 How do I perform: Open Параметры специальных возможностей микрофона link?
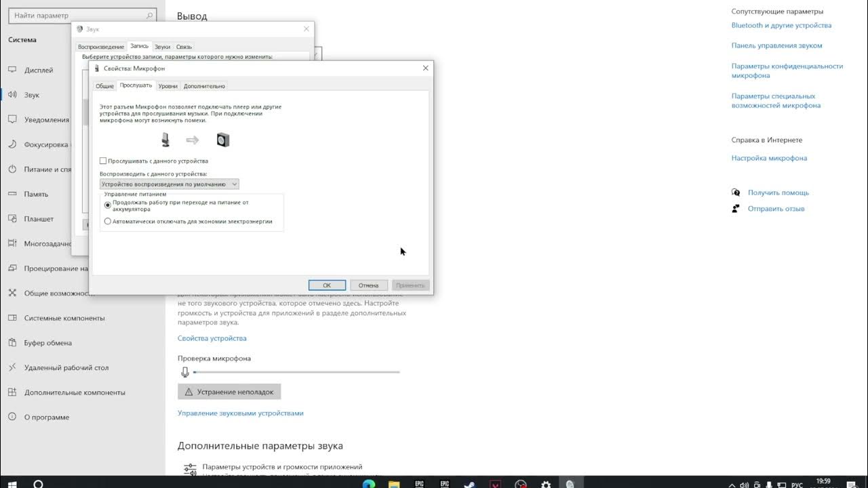pos(776,100)
